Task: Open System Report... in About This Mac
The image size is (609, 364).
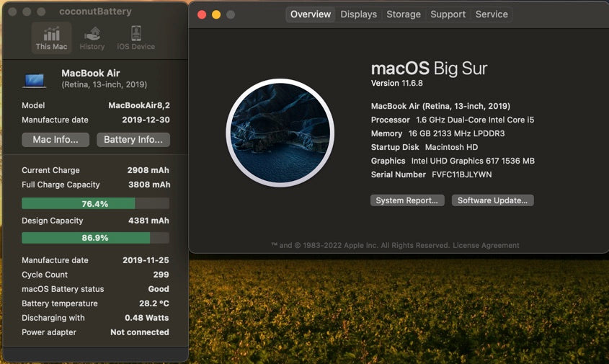Action: point(407,200)
